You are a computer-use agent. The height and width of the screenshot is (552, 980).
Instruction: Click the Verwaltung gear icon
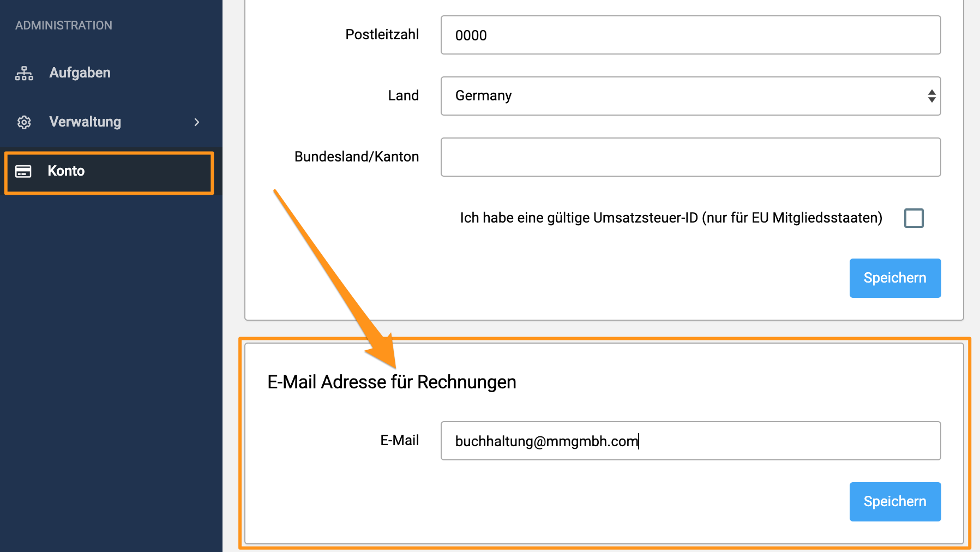coord(24,122)
